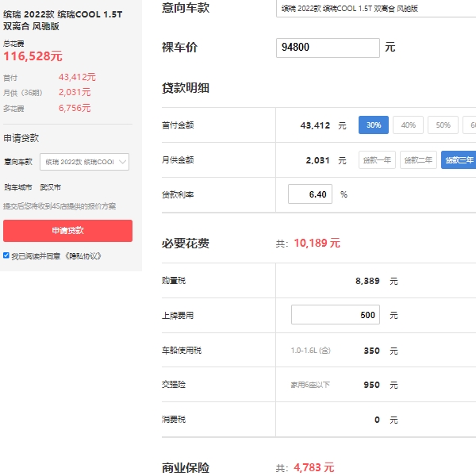Image resolution: width=476 pixels, height=476 pixels.
Task: Switch loan term to 贷款一年
Action: [377, 160]
